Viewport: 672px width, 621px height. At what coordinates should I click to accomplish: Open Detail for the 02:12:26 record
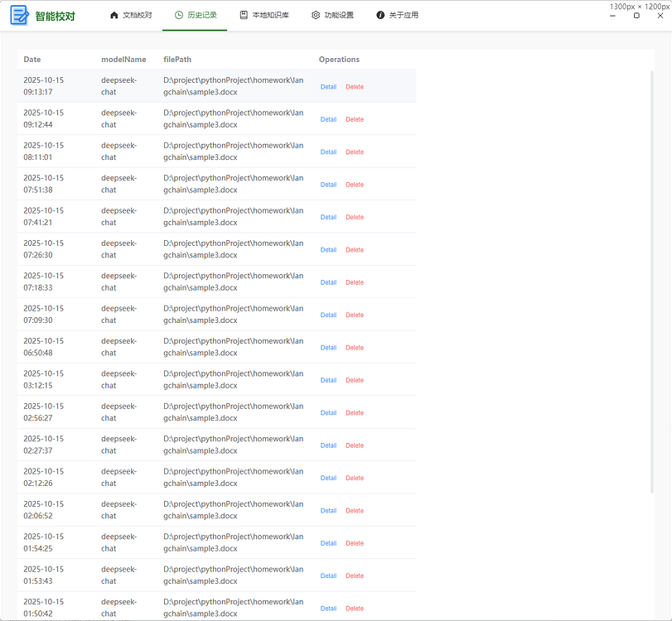328,478
